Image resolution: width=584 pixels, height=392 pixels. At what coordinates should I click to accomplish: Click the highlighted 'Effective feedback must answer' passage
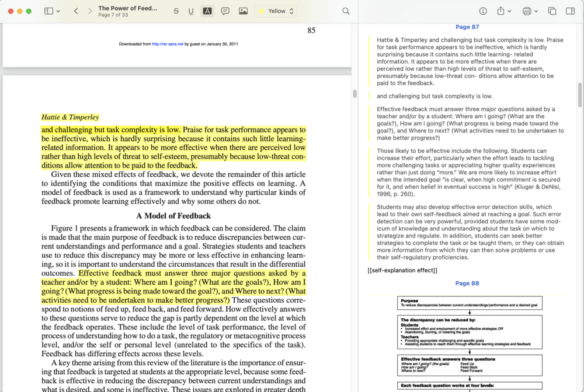[173, 287]
